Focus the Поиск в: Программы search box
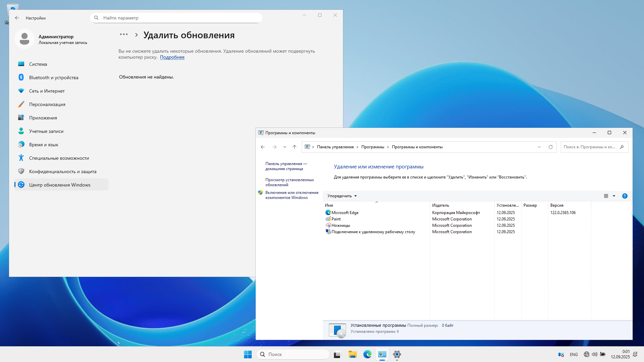The image size is (644, 362). coord(594,147)
